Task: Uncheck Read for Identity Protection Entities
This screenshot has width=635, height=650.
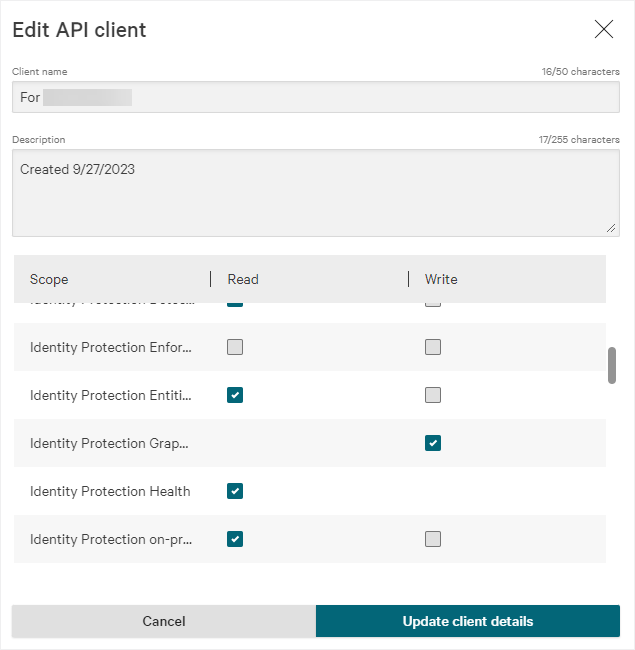Action: tap(235, 395)
